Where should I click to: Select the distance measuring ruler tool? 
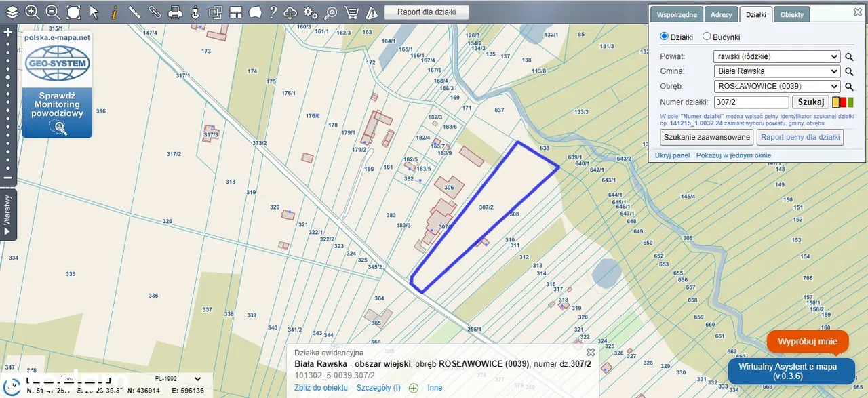click(x=134, y=12)
